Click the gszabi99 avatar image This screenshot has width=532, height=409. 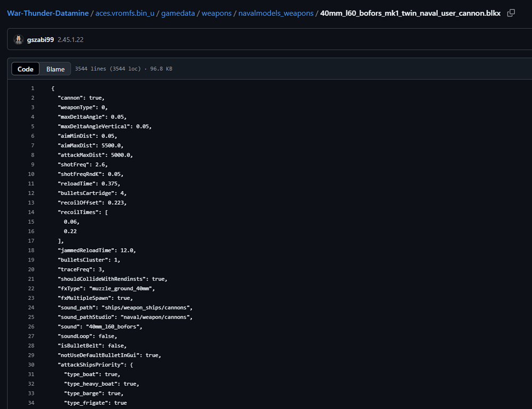19,40
